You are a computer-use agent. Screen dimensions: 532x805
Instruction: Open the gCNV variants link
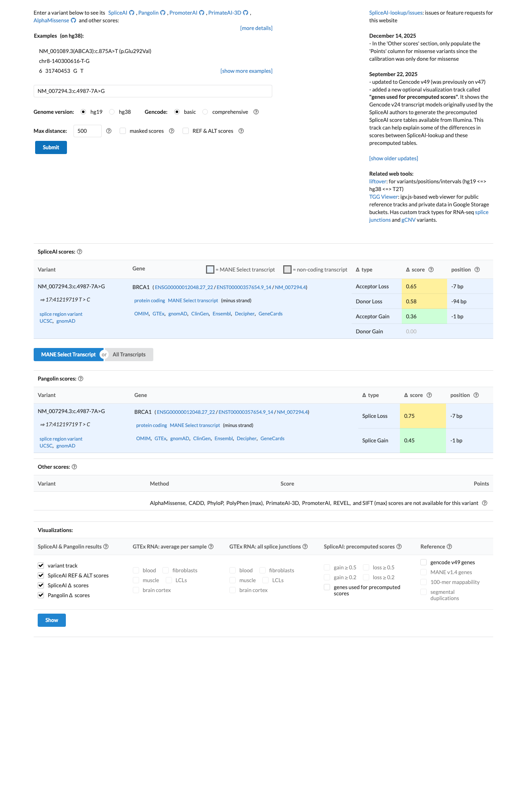click(408, 220)
